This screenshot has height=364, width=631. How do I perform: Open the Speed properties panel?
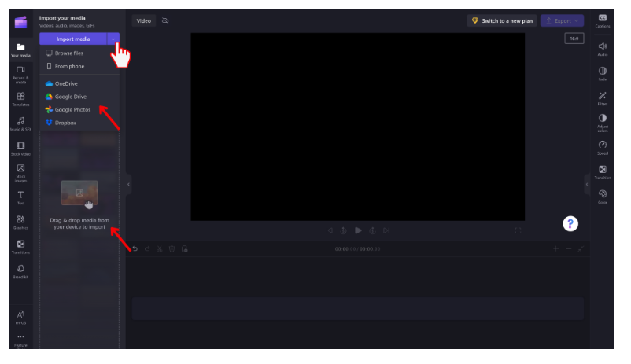(x=603, y=147)
